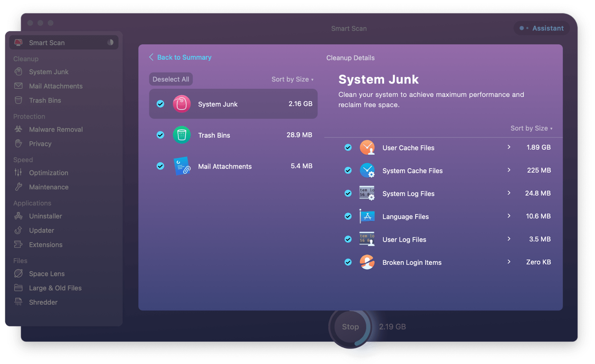Click the System Junk sidebar icon

click(x=18, y=72)
